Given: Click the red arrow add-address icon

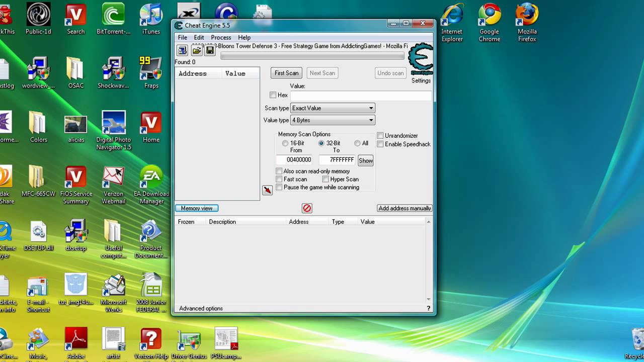Looking at the screenshot, I should 267,190.
